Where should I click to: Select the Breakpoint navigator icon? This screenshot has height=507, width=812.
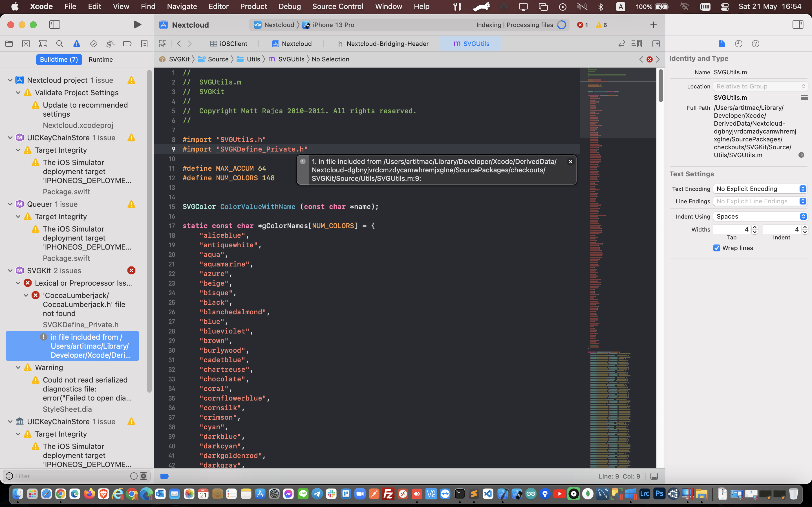[x=127, y=44]
